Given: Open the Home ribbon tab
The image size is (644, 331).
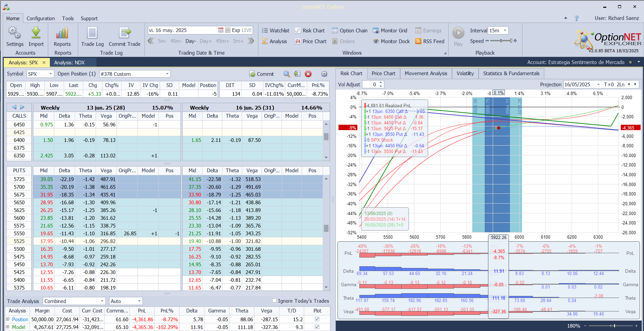Looking at the screenshot, I should click(13, 19).
